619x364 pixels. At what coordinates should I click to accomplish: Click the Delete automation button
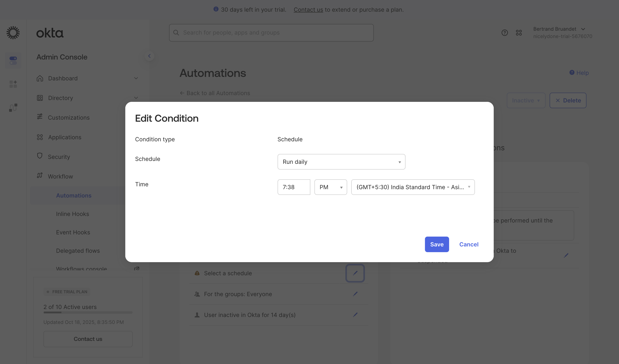568,100
